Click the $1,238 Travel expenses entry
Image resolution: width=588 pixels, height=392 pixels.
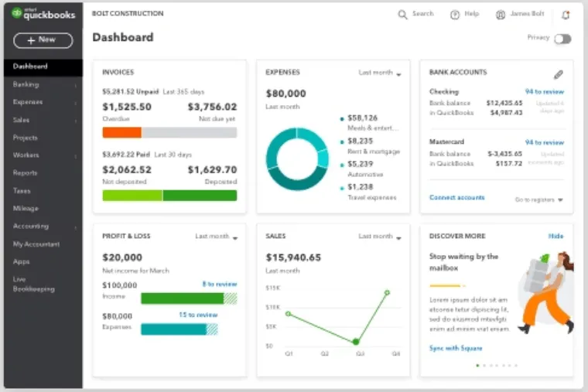click(367, 192)
